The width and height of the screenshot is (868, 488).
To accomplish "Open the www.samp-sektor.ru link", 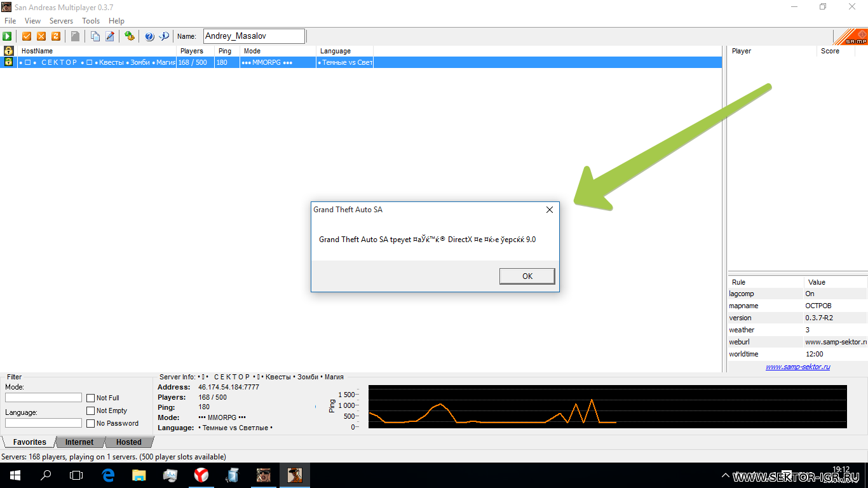I will 797,367.
